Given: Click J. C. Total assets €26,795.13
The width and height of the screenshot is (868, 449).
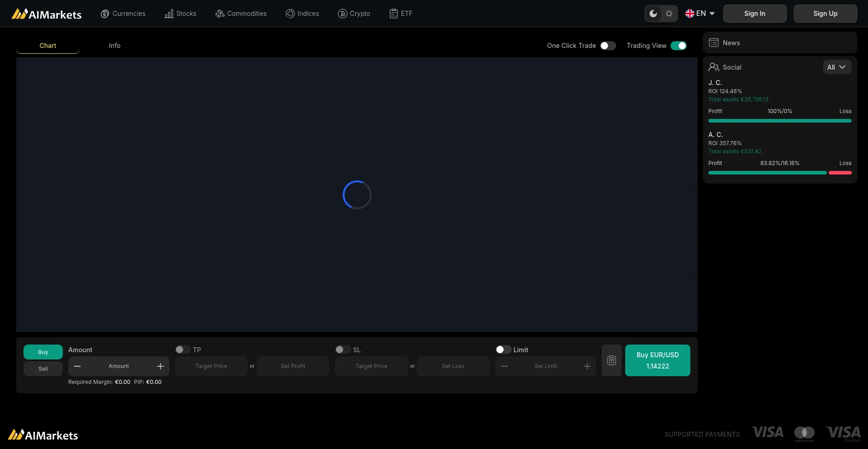Looking at the screenshot, I should tap(738, 99).
